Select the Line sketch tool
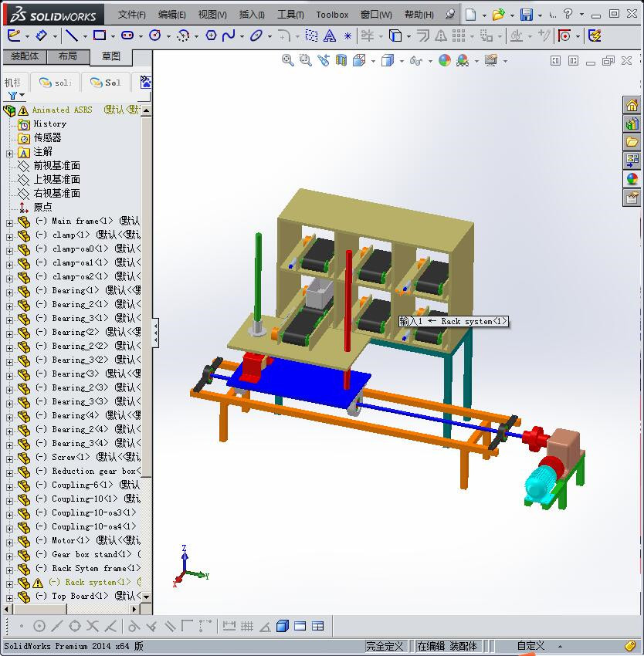 [x=72, y=36]
